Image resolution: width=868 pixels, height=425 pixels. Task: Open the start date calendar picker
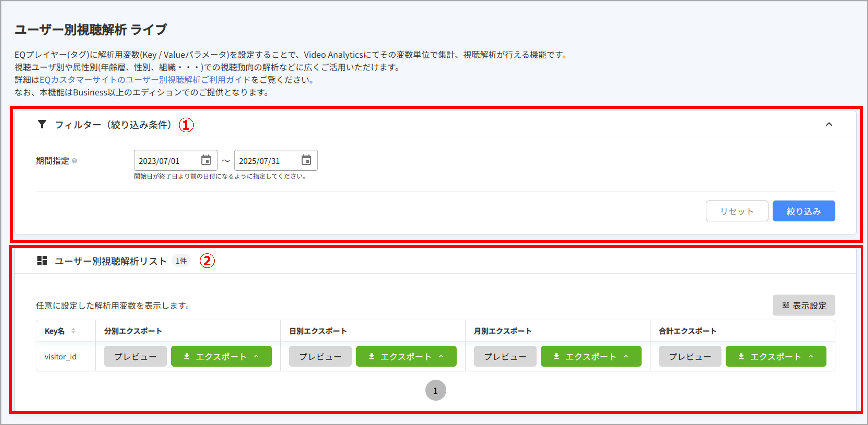tap(206, 160)
